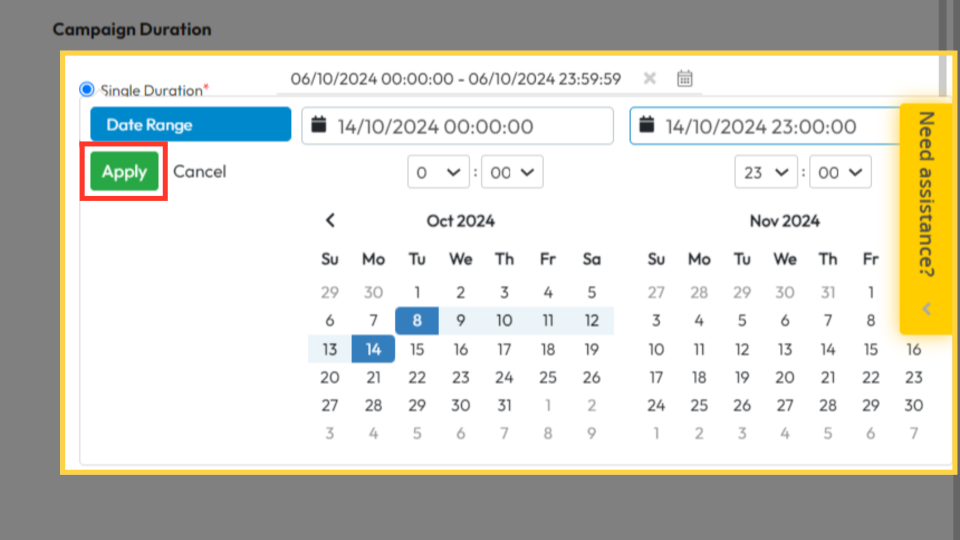Viewport: 960px width, 540px height.
Task: Select November 3 in Nov 2024
Action: pos(656,320)
